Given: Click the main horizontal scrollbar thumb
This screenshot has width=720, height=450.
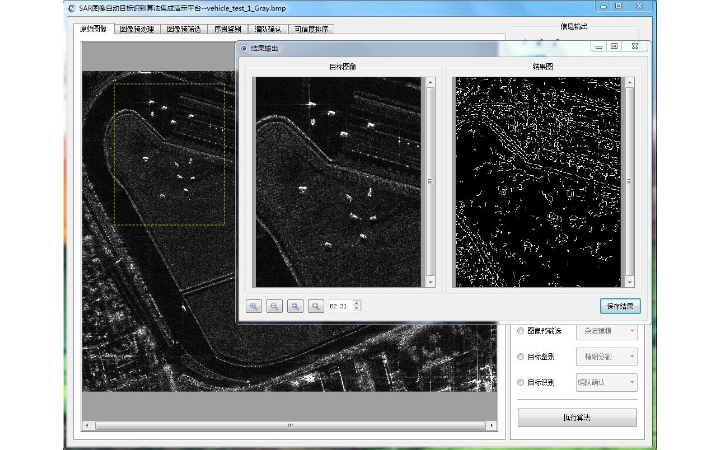Looking at the screenshot, I should 290,426.
